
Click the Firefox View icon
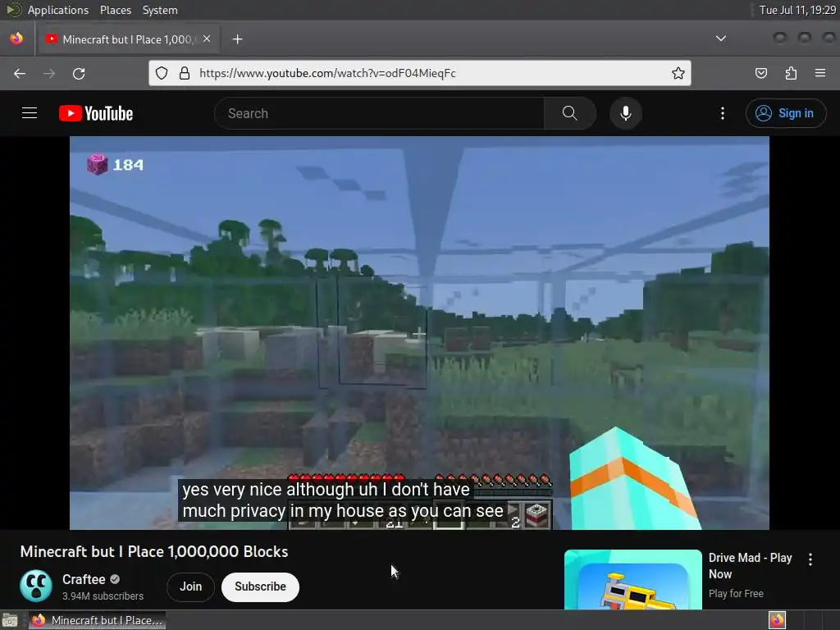16,39
